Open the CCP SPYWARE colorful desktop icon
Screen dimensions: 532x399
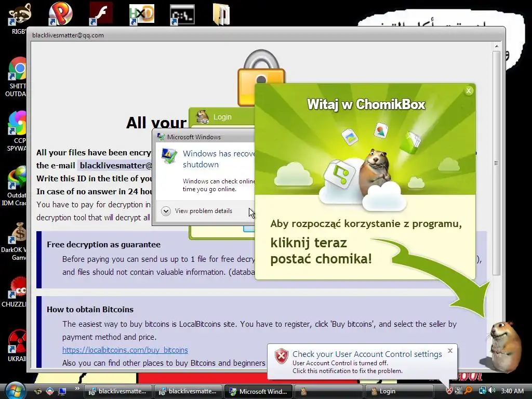tap(17, 131)
